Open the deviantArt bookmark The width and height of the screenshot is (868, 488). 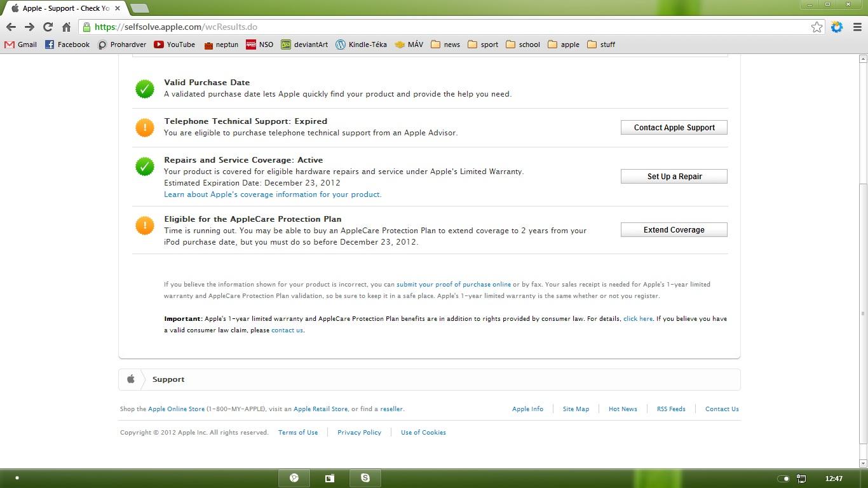304,44
